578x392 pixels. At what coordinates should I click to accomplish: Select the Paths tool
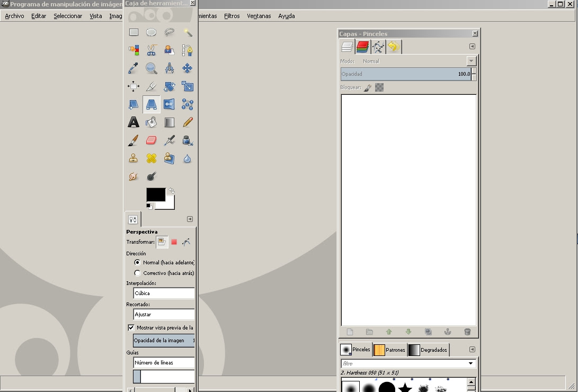tap(187, 50)
